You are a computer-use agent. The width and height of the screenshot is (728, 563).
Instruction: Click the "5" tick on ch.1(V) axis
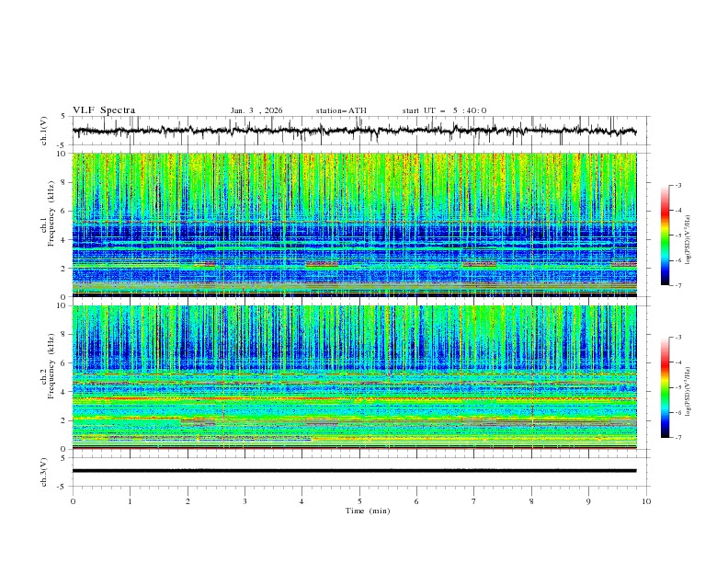(64, 117)
